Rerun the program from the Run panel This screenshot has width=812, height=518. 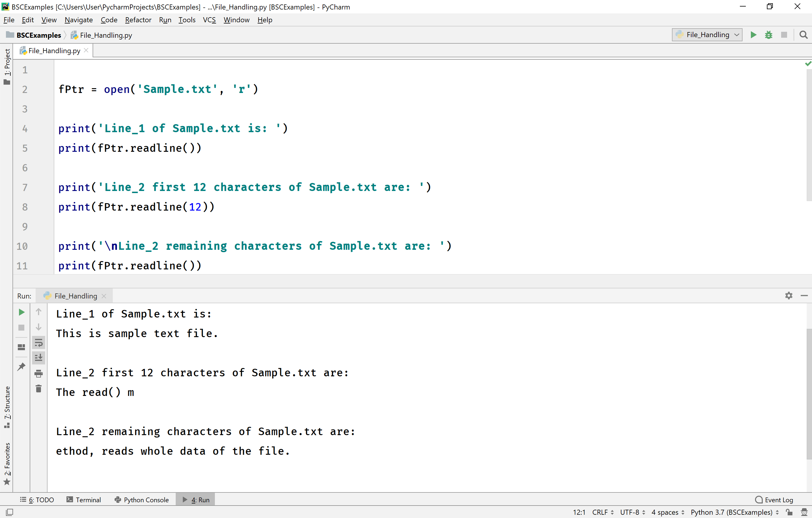click(21, 312)
